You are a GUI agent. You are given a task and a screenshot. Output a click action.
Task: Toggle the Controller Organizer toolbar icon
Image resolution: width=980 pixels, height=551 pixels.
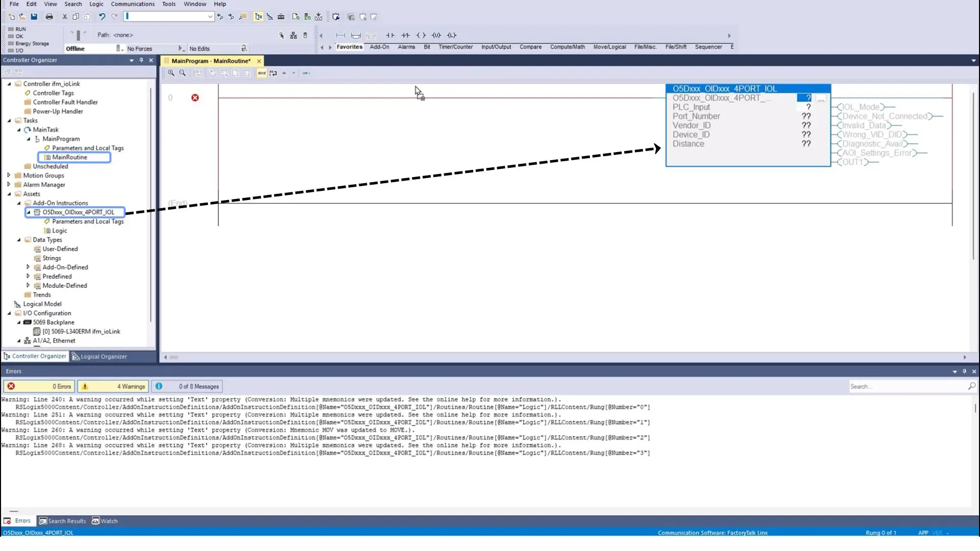click(258, 17)
